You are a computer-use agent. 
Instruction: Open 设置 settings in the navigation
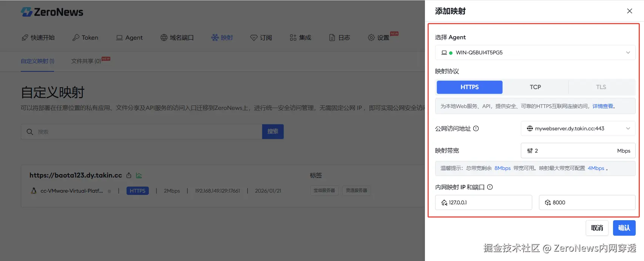click(x=379, y=37)
